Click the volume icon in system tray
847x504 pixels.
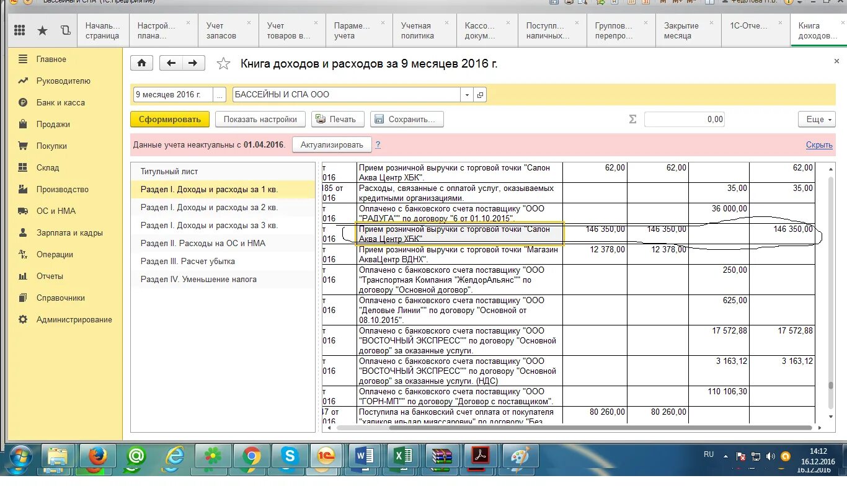770,456
